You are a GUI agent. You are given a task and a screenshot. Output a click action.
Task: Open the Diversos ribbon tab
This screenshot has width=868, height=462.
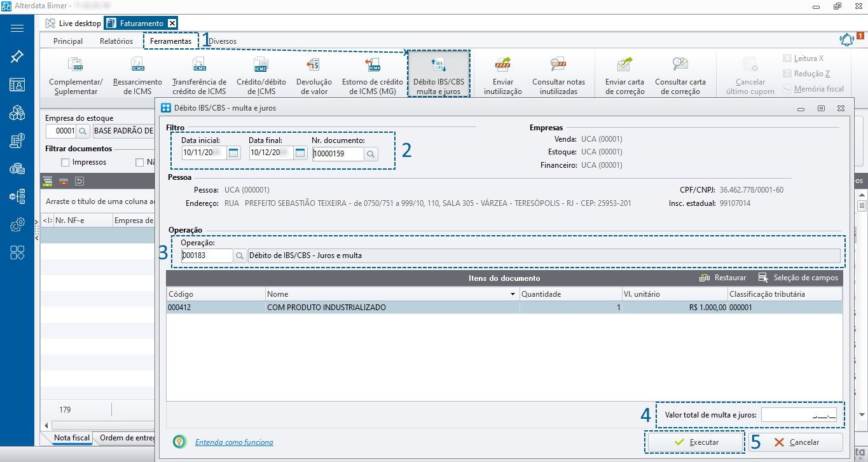tap(223, 41)
